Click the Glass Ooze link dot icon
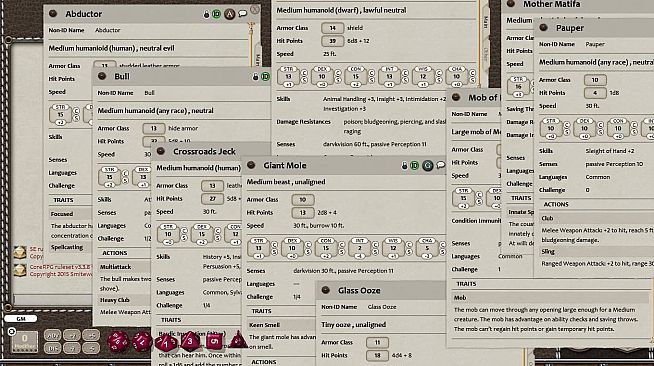The width and height of the screenshot is (654, 366). [x=326, y=290]
